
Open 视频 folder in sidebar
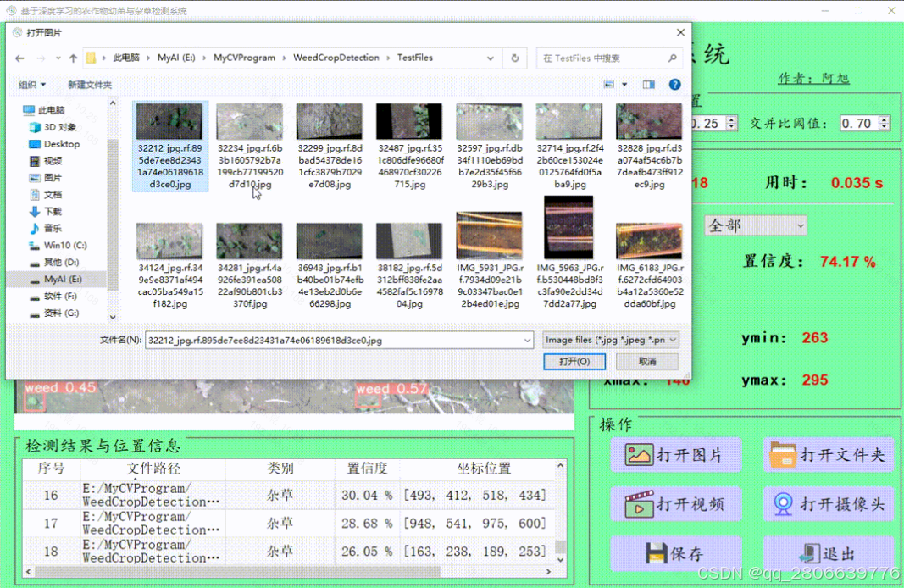click(x=46, y=161)
